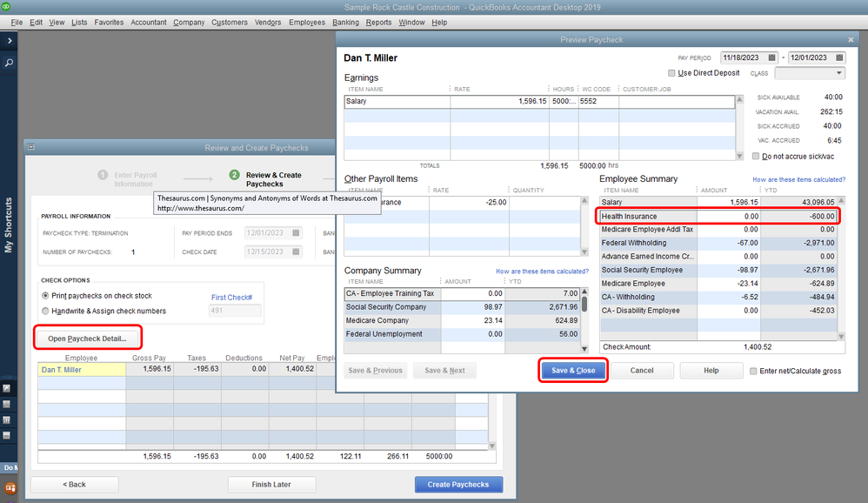Viewport: 868px width, 503px height.
Task: Click the First Check# link
Action: 231,298
